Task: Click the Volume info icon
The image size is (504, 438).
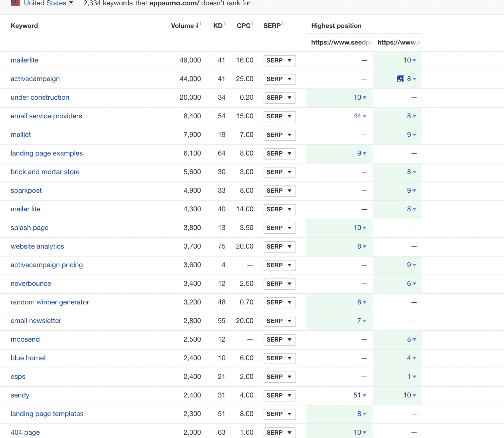Action: point(200,23)
